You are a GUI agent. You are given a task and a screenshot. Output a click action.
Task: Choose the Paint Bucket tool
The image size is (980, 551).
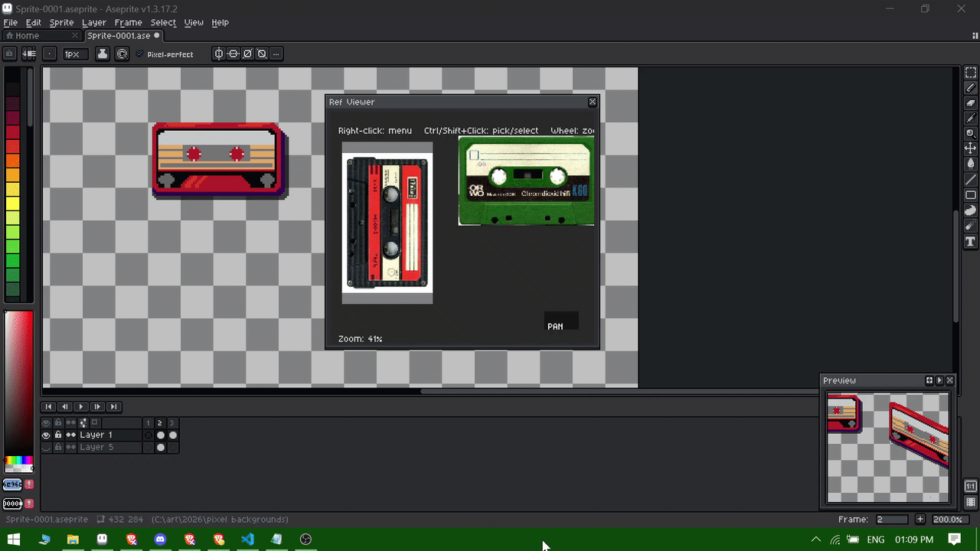(x=970, y=164)
